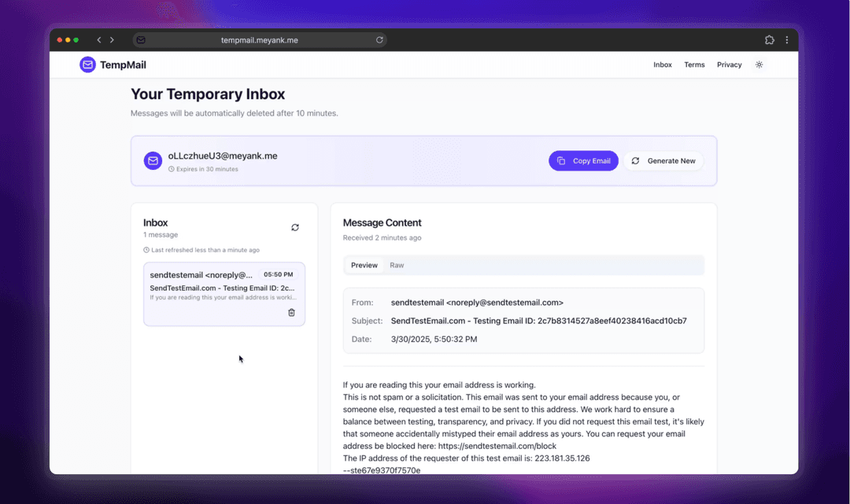Delete the sendtestemail message with trash icon
This screenshot has width=850, height=504.
click(292, 312)
